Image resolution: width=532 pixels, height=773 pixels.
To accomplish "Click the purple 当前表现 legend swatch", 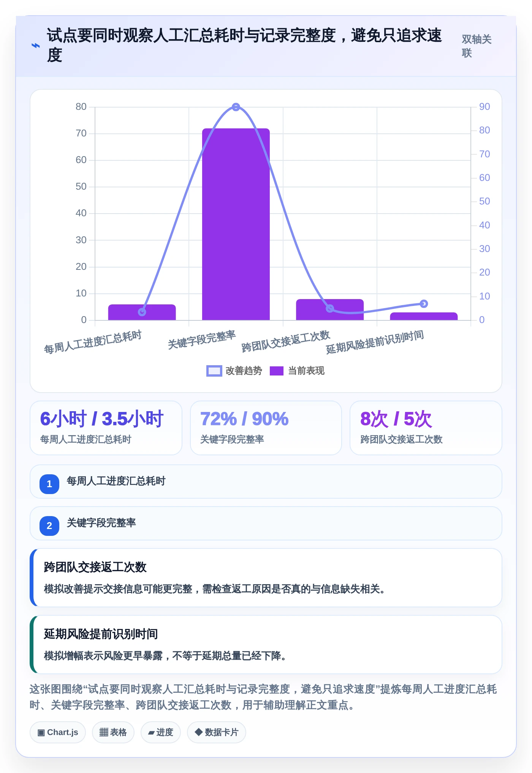I will [x=277, y=371].
